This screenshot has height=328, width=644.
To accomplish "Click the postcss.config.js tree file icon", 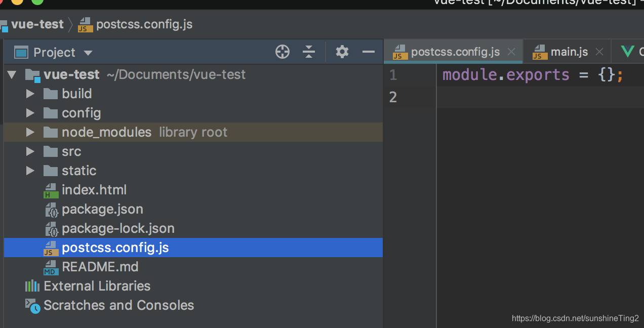I will pyautogui.click(x=51, y=248).
